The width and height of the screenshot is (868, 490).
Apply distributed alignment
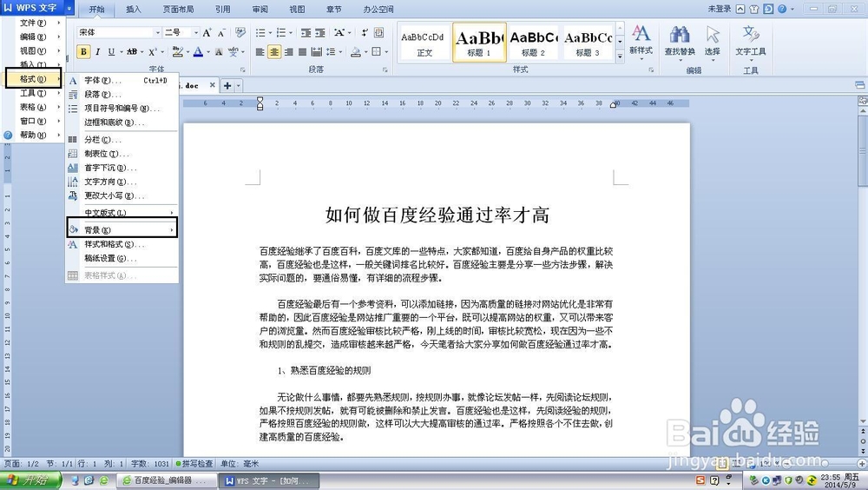pos(317,51)
